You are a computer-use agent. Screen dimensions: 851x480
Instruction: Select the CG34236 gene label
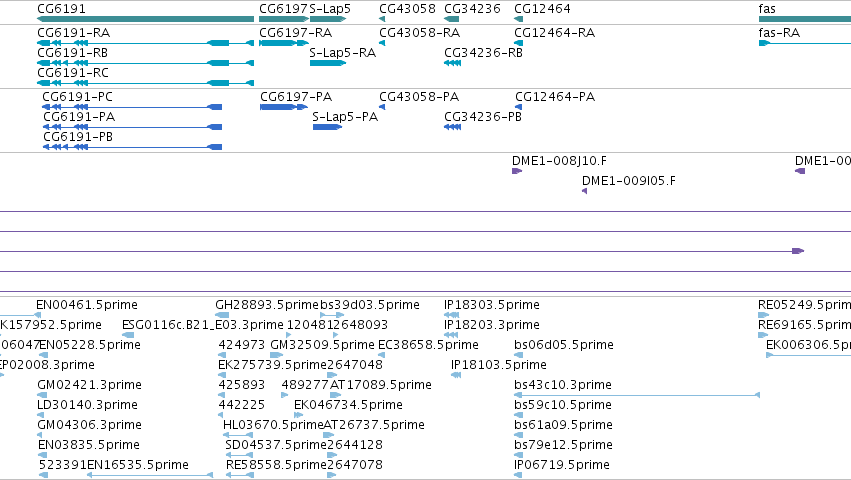[472, 9]
